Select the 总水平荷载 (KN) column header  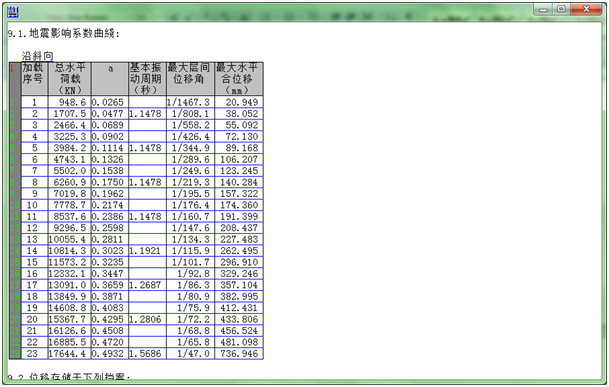[70, 79]
